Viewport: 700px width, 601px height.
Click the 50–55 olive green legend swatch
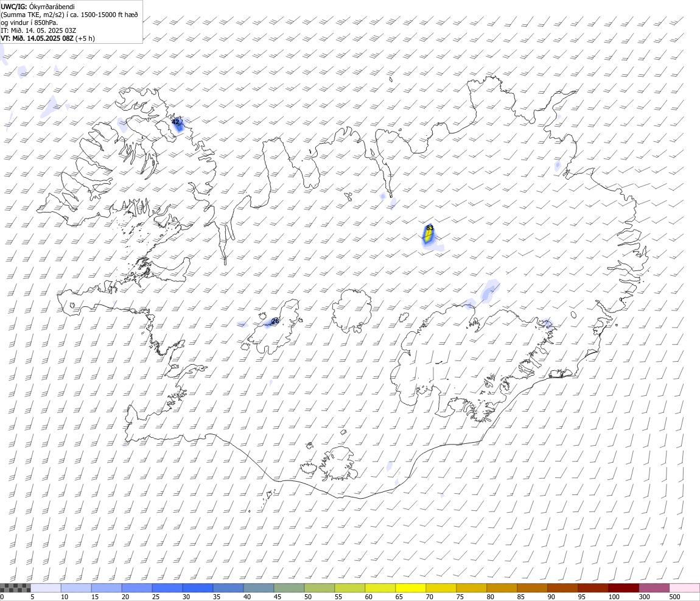click(320, 588)
